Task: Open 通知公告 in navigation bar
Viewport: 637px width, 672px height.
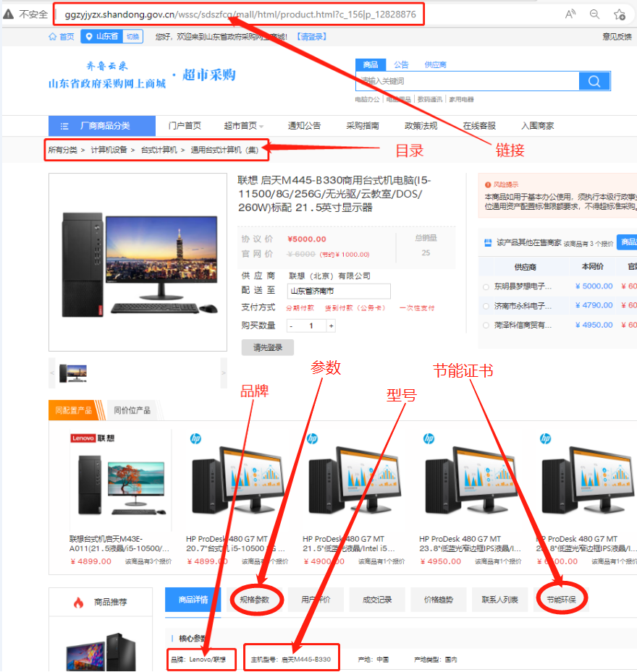Action: pos(304,126)
